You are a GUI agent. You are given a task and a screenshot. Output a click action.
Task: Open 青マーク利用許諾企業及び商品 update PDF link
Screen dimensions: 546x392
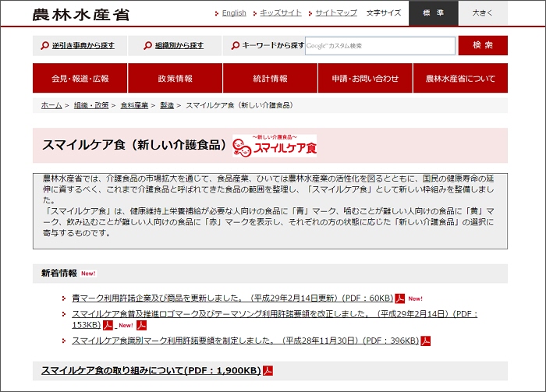(232, 298)
